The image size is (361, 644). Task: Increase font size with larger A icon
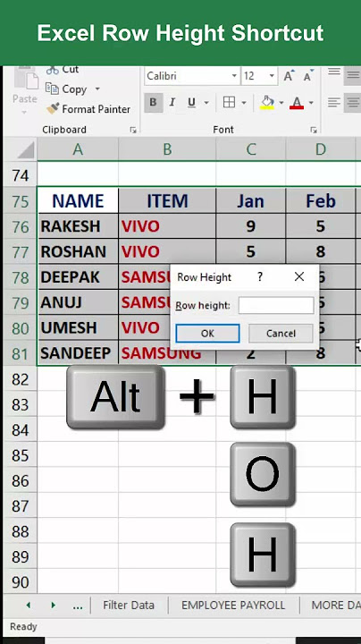pyautogui.click(x=289, y=76)
